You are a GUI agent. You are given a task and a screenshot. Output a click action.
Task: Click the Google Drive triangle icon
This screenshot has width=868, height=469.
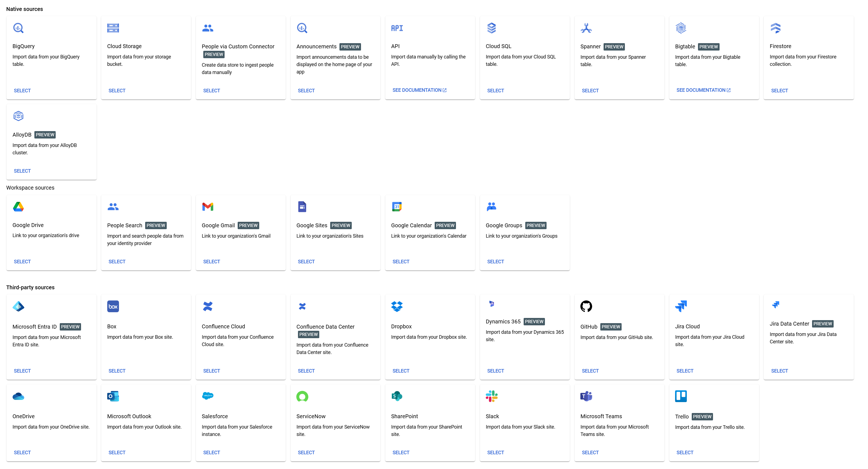(18, 207)
